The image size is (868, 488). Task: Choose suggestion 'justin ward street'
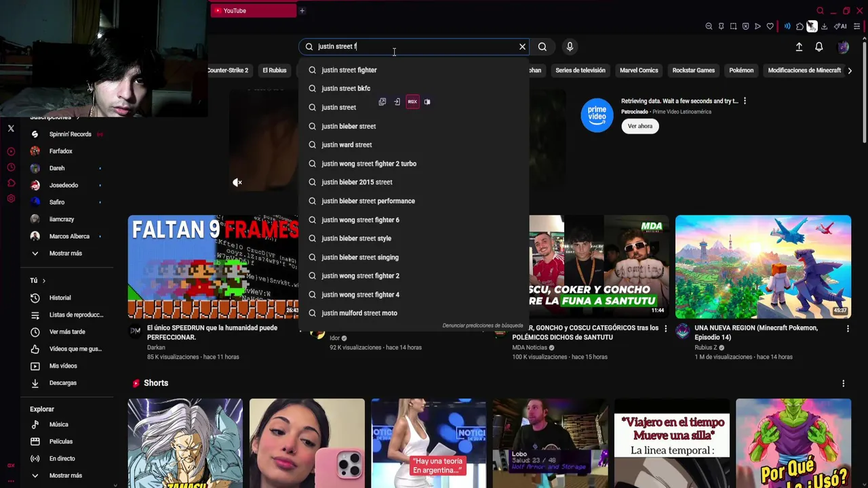(x=413, y=144)
